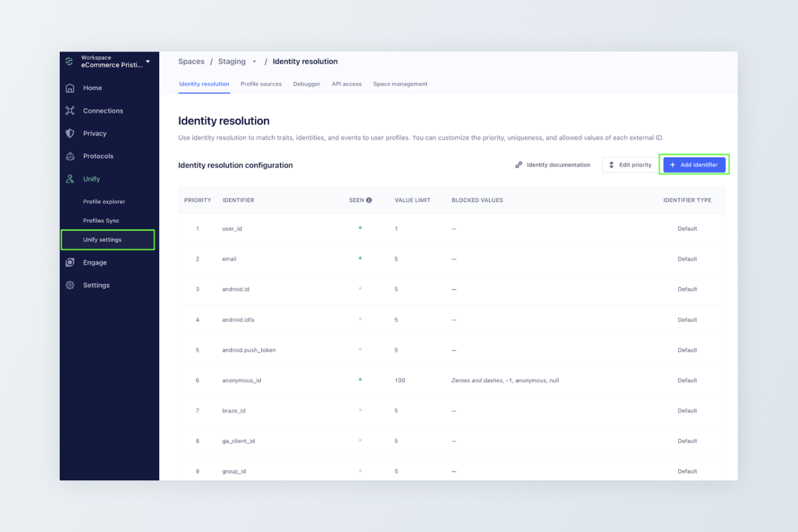Click the value limit 100 for anonymous_id
Image resolution: width=798 pixels, height=532 pixels.
tap(400, 381)
